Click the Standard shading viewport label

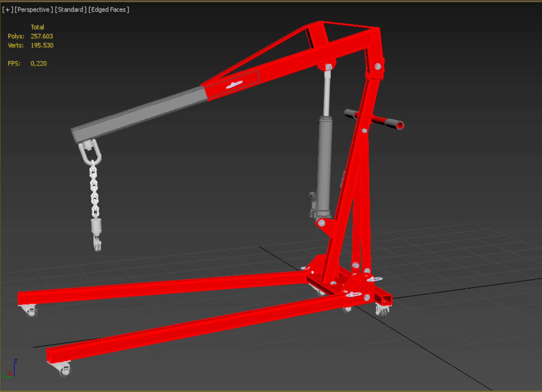pos(70,10)
